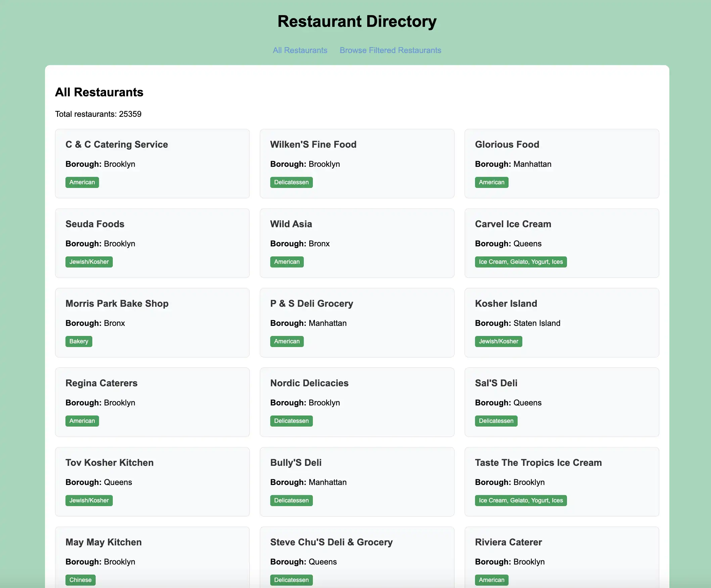The width and height of the screenshot is (711, 588).
Task: Select the All Restaurants navigation link
Action: click(x=300, y=50)
